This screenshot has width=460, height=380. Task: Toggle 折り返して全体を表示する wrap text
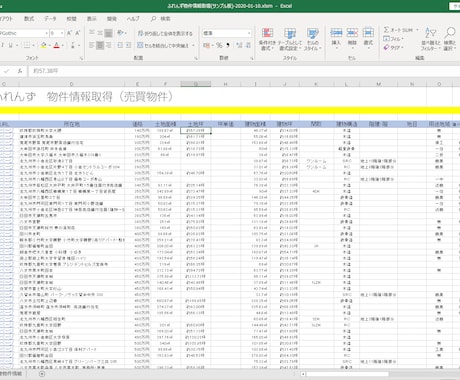pos(165,33)
